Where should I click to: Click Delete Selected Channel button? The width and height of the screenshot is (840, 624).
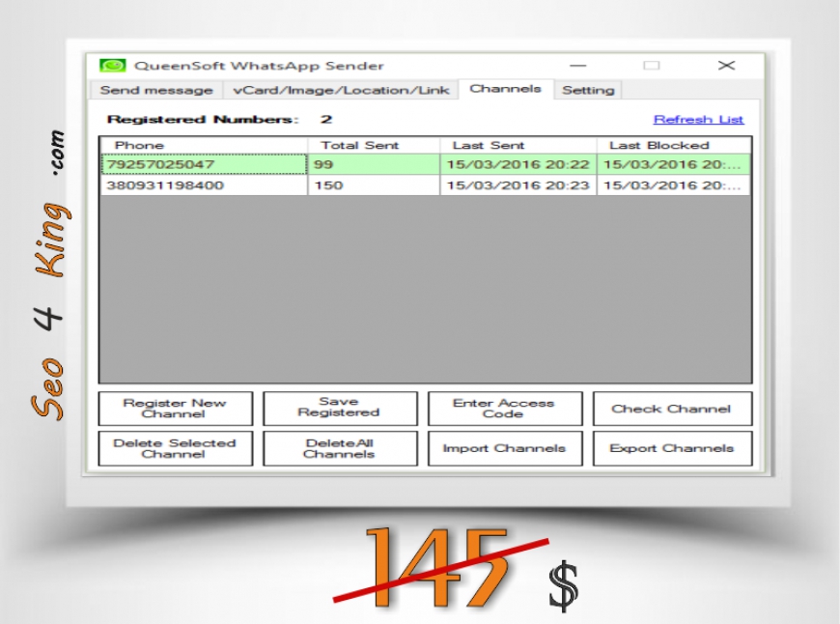(175, 449)
